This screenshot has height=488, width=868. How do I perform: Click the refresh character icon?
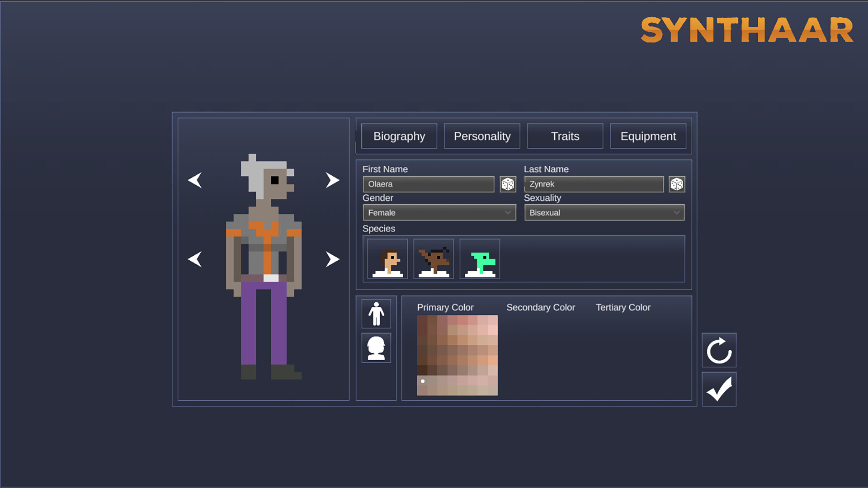[719, 351]
